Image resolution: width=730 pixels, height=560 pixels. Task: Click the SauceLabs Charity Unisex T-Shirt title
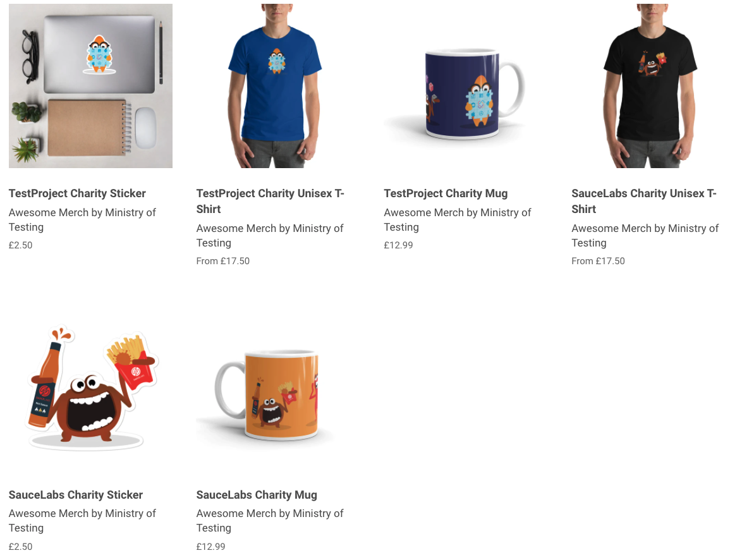pyautogui.click(x=644, y=201)
